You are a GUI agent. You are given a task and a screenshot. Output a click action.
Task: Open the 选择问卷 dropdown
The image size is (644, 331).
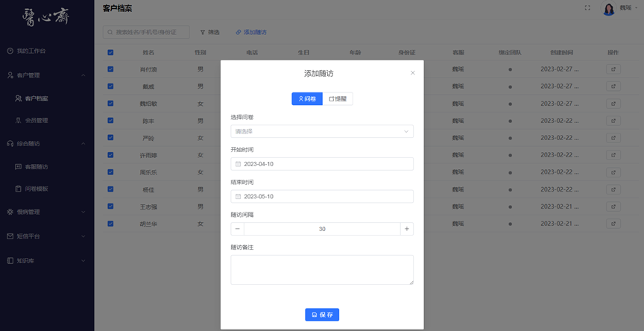(x=322, y=131)
